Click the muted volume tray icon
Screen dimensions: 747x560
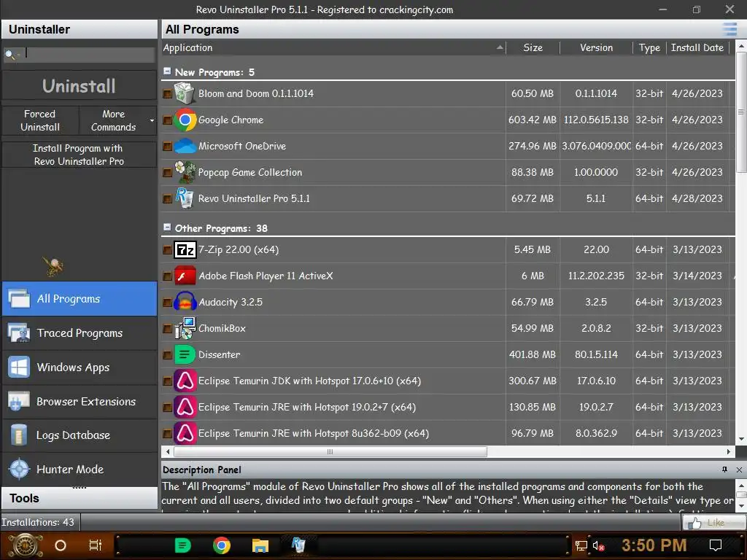(x=598, y=545)
